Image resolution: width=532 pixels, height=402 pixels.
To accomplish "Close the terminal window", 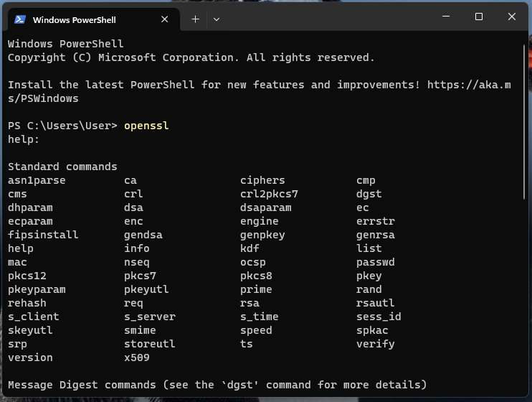I will click(x=512, y=17).
